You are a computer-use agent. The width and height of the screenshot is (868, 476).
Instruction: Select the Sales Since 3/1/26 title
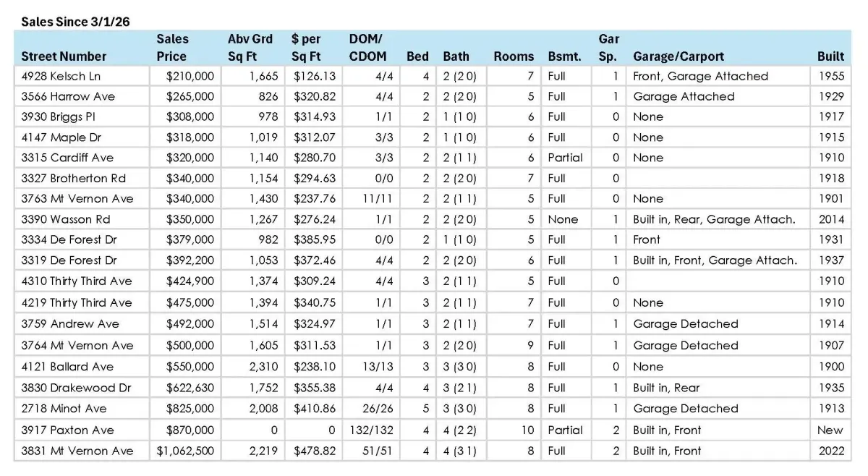[75, 22]
